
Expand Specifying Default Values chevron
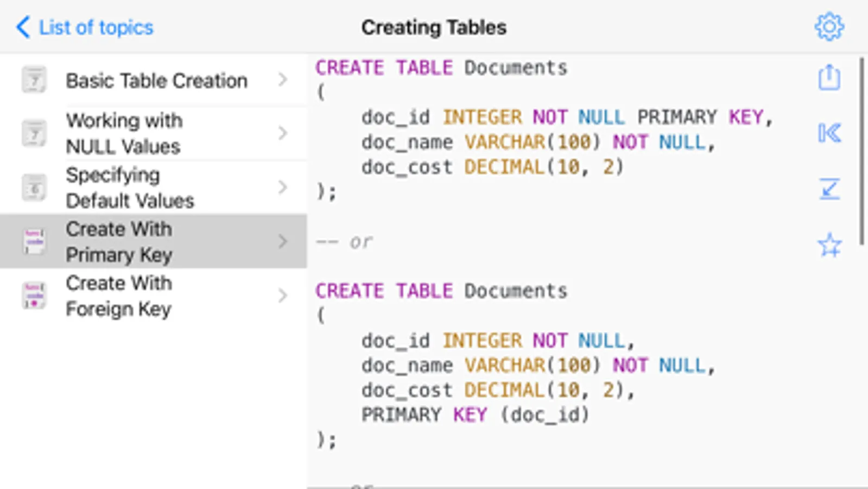283,187
